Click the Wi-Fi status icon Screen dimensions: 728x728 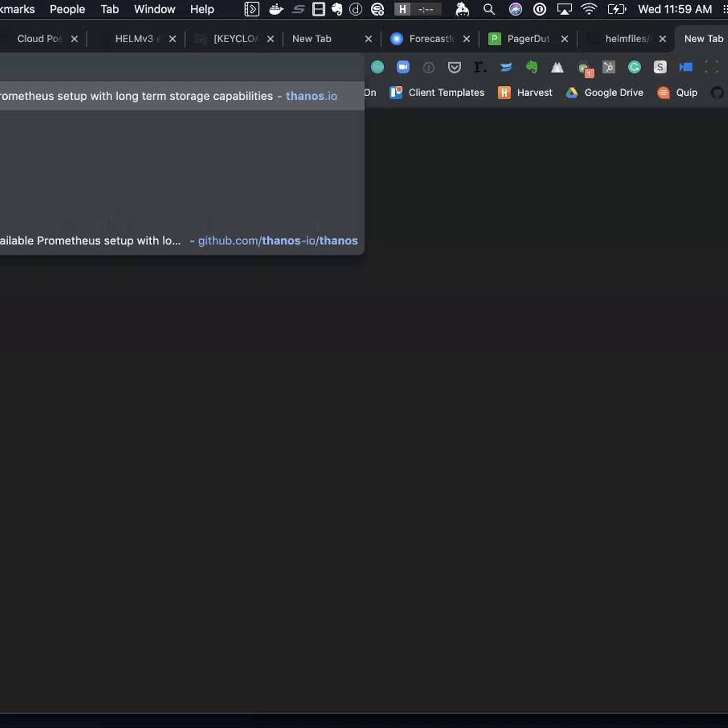pyautogui.click(x=589, y=9)
